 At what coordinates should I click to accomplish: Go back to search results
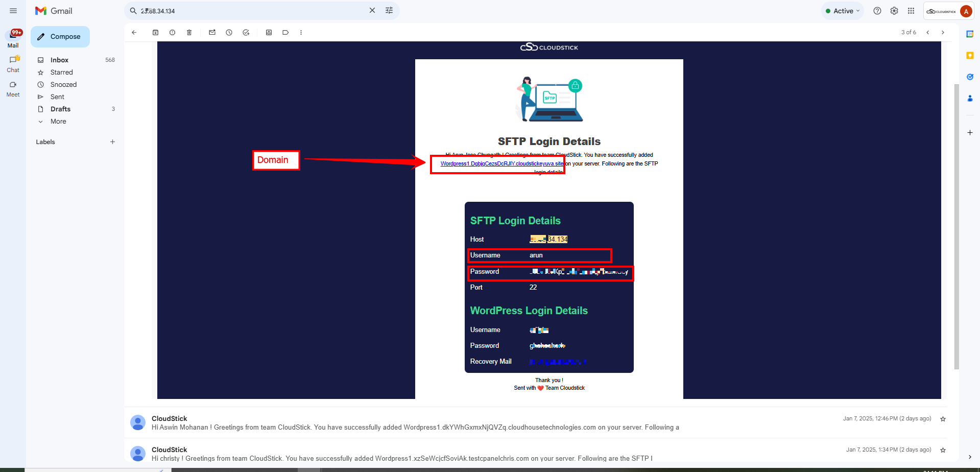tap(134, 33)
